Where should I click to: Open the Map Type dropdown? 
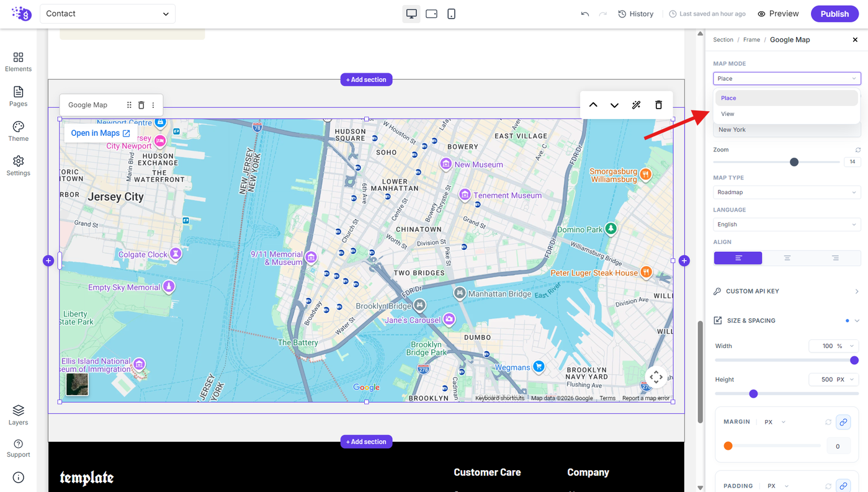(787, 192)
